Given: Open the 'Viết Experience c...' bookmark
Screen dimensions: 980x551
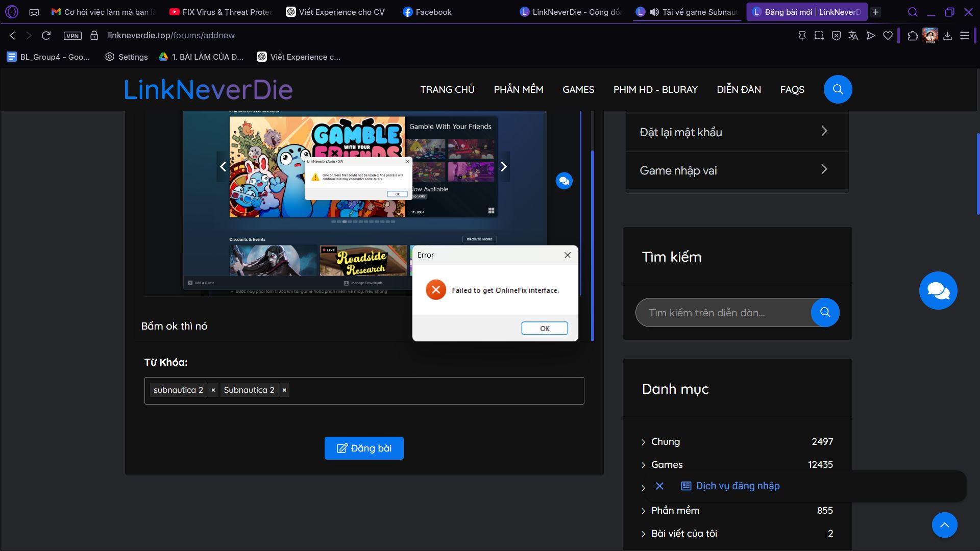Looking at the screenshot, I should (x=299, y=57).
